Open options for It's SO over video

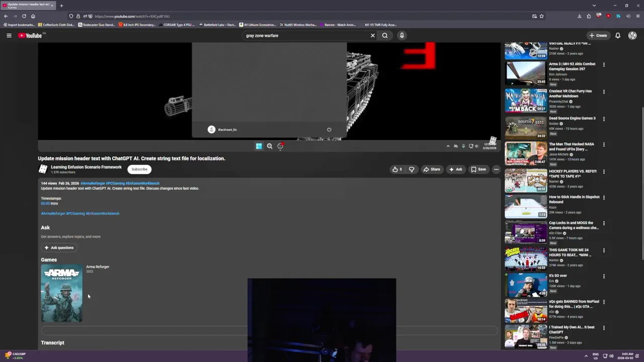pyautogui.click(x=604, y=276)
